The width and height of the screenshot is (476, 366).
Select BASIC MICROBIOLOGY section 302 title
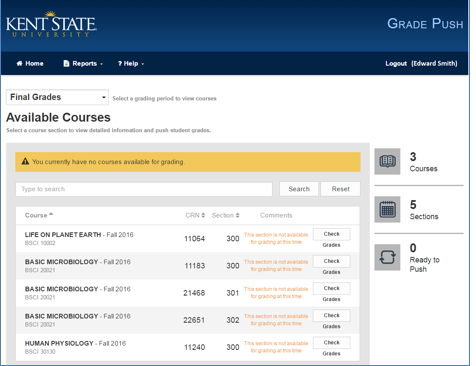click(62, 316)
